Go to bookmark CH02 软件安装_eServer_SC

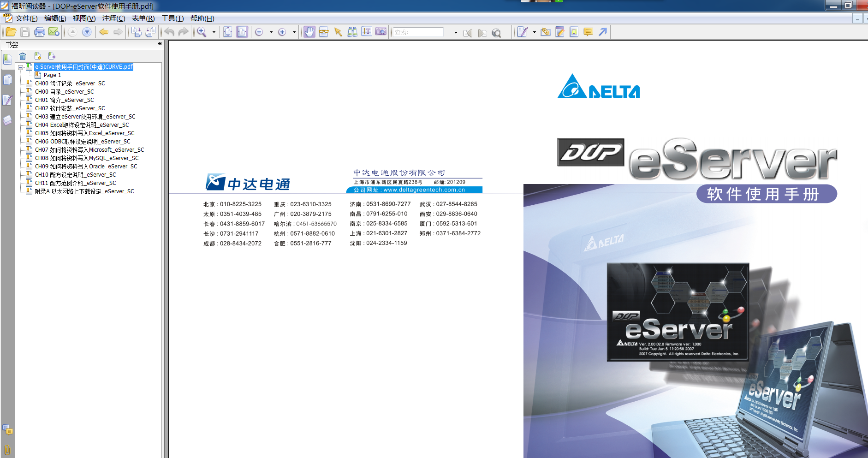coord(70,108)
